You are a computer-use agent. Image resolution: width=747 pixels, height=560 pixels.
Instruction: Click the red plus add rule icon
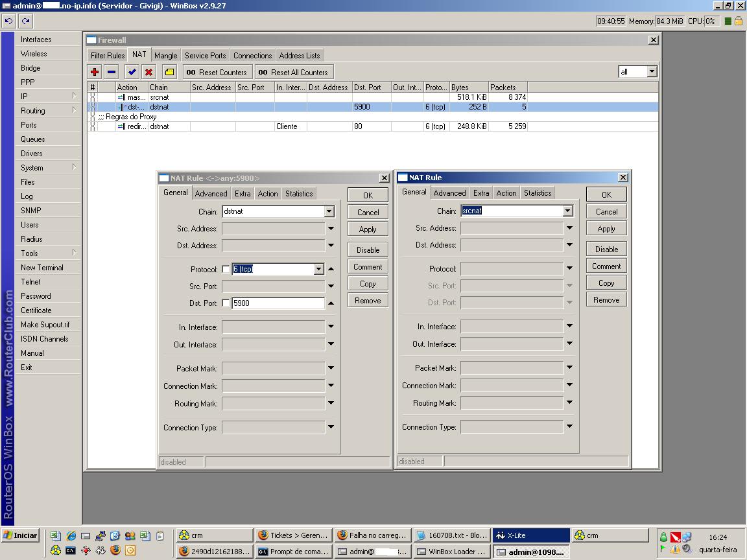click(x=95, y=72)
